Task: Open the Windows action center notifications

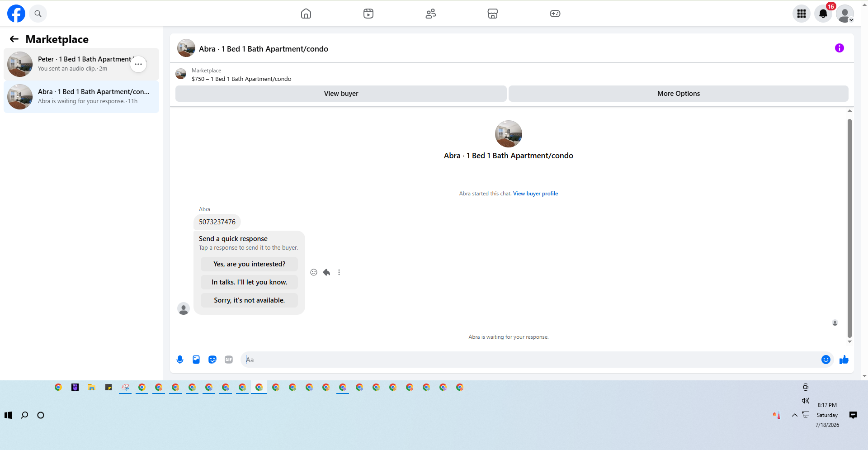Action: [x=853, y=415]
